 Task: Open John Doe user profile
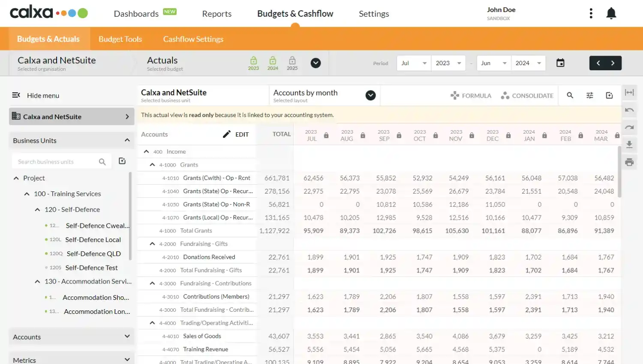(x=501, y=13)
